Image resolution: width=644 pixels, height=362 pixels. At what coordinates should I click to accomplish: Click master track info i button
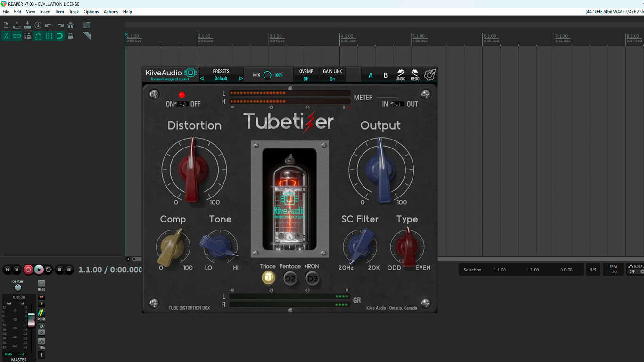click(41, 355)
